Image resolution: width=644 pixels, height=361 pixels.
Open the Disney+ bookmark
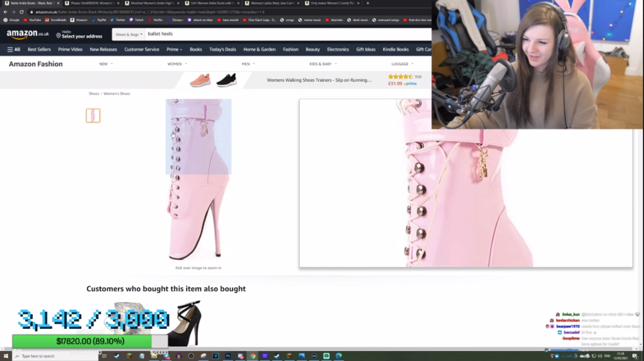176,20
